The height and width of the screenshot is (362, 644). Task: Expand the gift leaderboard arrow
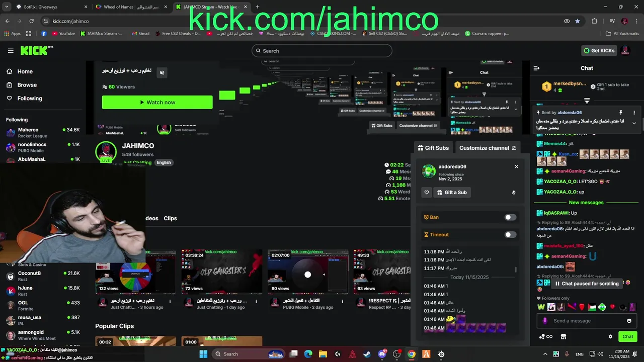tap(587, 101)
